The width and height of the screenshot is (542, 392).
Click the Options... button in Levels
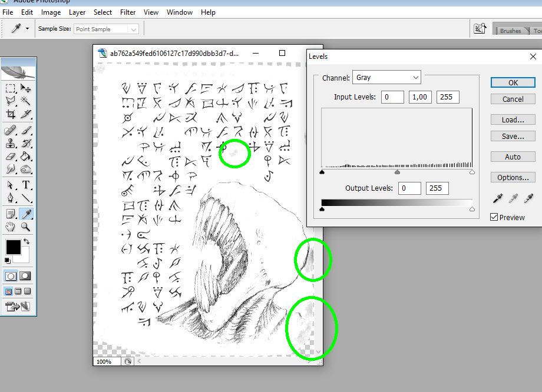click(x=513, y=178)
